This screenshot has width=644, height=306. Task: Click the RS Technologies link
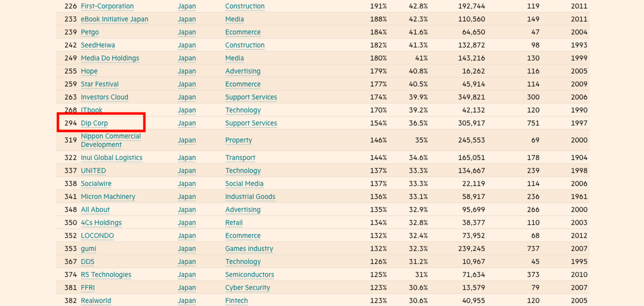(x=106, y=275)
